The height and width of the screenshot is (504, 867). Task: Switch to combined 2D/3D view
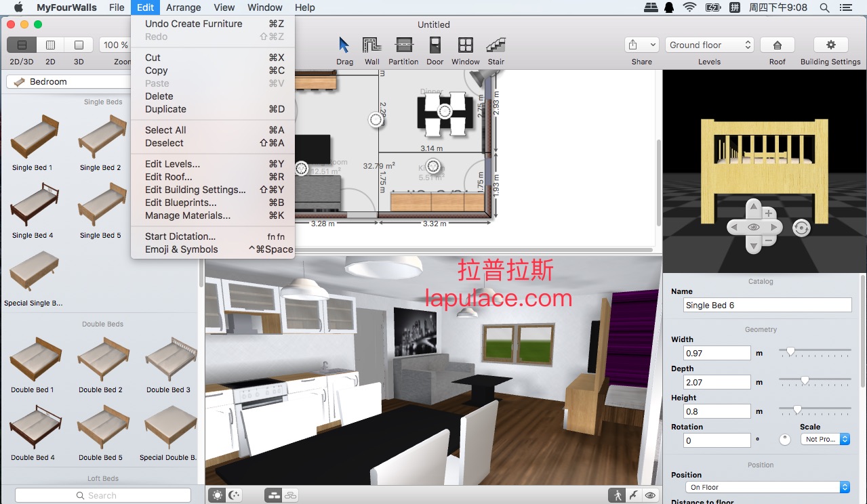coord(22,45)
